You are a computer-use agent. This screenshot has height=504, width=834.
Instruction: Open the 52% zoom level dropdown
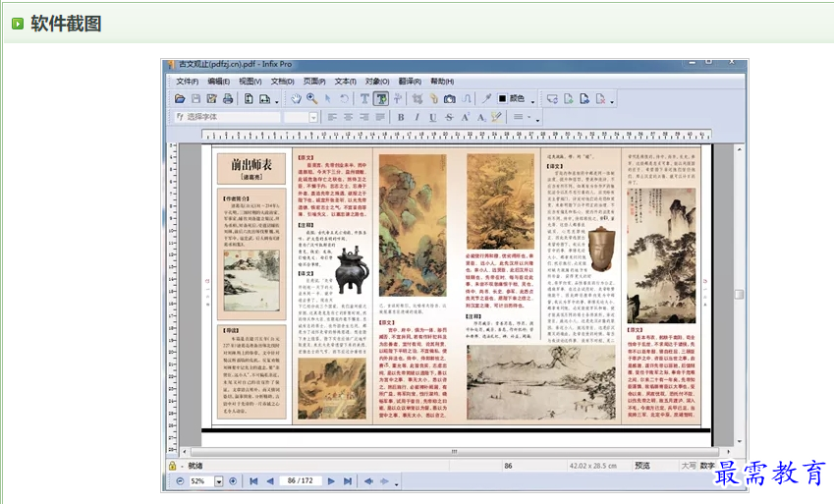click(x=219, y=481)
